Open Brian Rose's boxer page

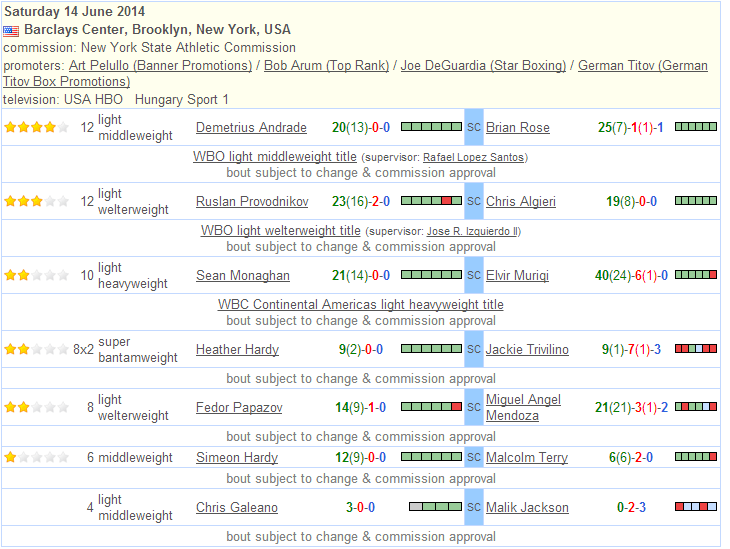click(x=518, y=128)
